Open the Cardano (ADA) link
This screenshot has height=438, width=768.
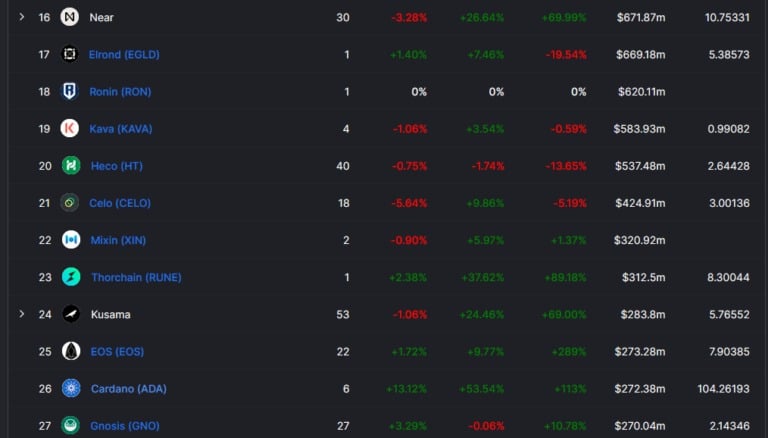click(x=131, y=388)
